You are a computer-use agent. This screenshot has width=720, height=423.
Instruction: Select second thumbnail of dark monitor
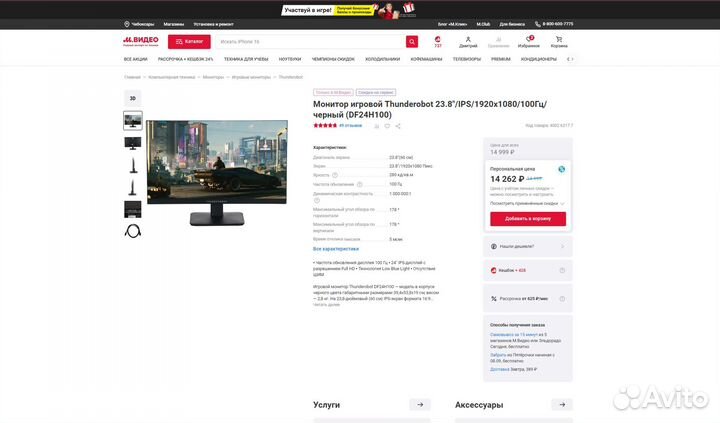coord(133,143)
